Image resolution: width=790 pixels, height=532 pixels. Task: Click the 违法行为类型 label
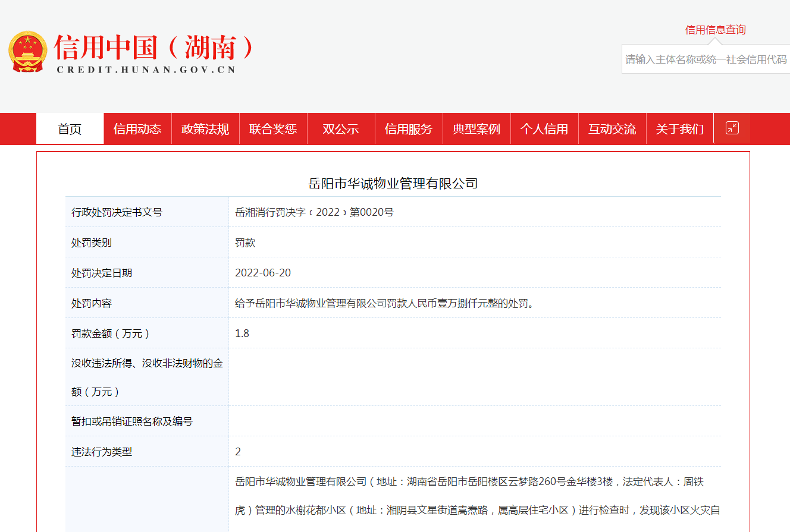[x=102, y=452]
